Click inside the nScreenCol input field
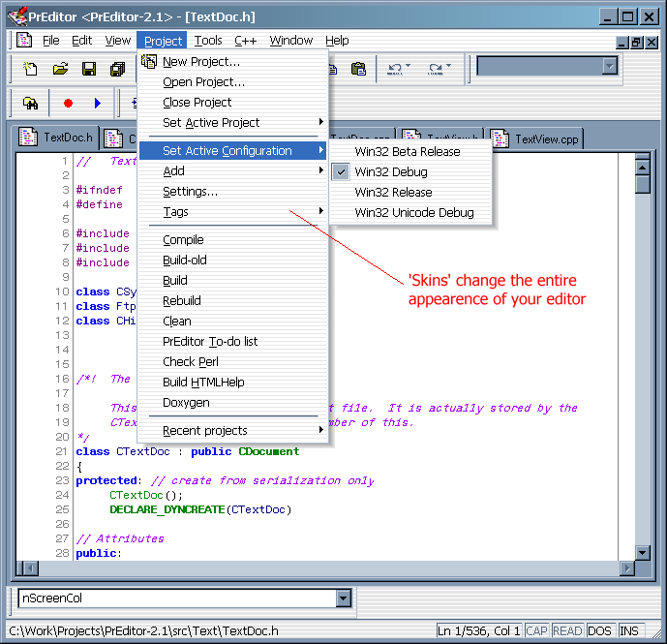The image size is (667, 644). coord(177,598)
